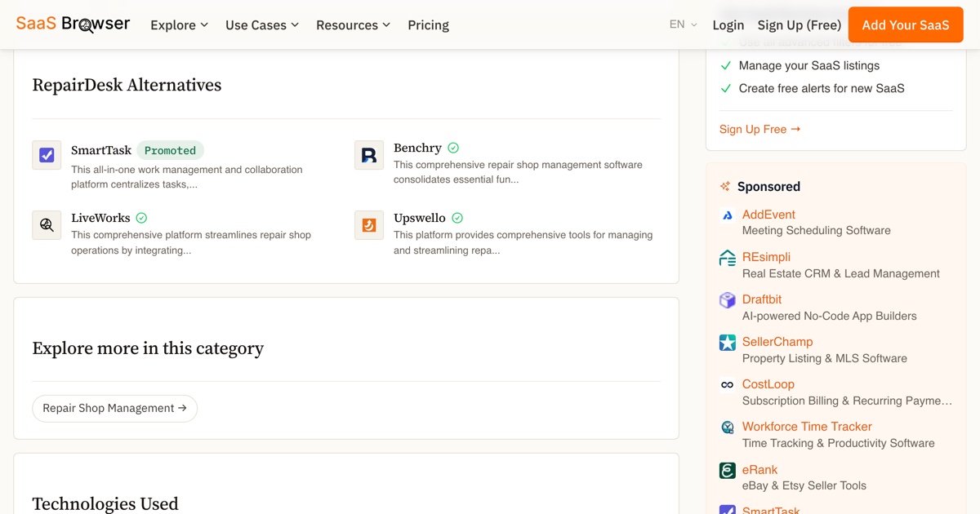Click the Draftbit sponsor cube icon
The image size is (980, 514).
coord(727,300)
